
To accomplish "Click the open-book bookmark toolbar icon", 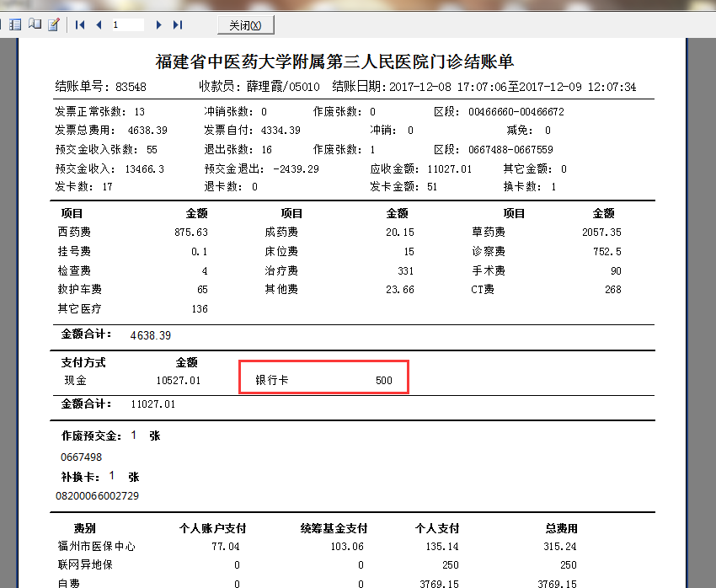I will click(35, 24).
